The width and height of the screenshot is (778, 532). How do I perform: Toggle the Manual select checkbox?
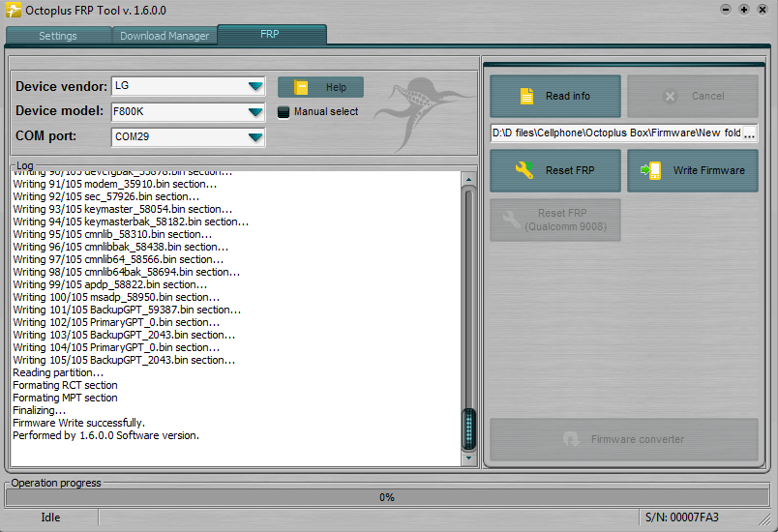click(x=284, y=112)
